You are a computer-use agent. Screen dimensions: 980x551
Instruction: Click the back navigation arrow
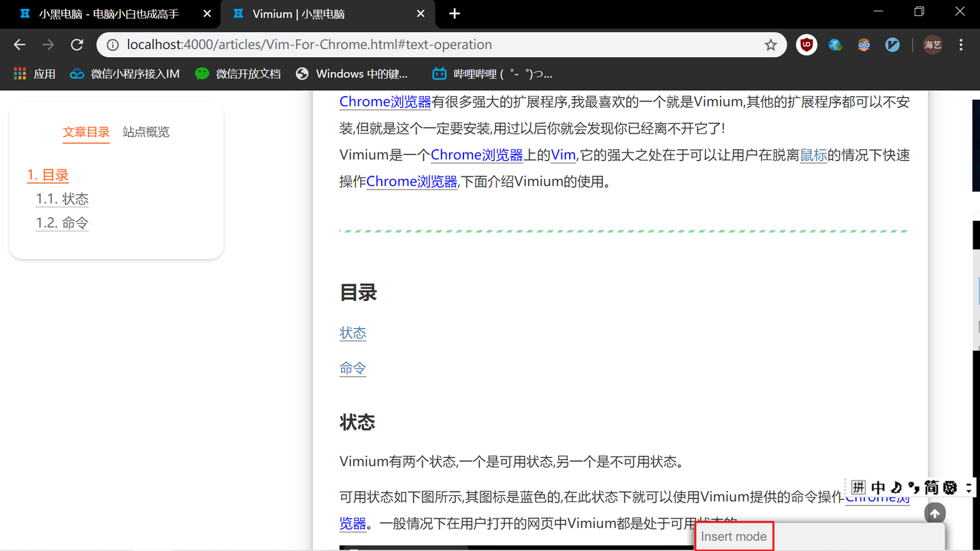[19, 44]
